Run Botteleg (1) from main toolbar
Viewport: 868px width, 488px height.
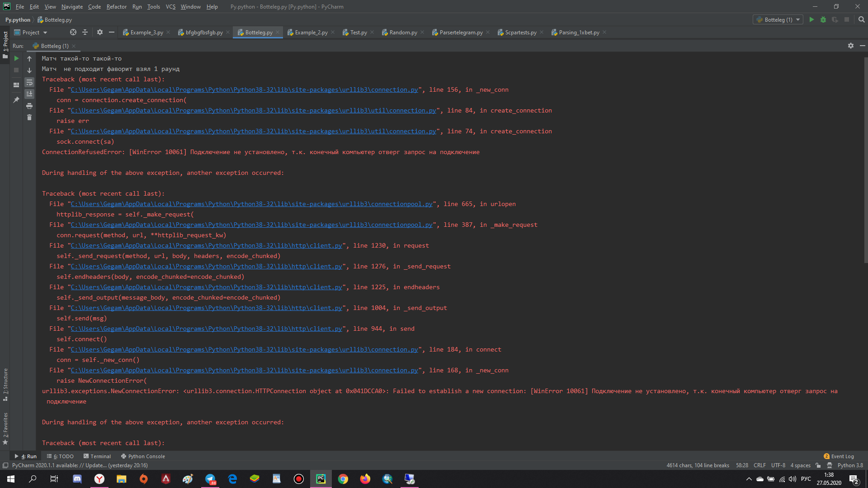pyautogui.click(x=811, y=20)
